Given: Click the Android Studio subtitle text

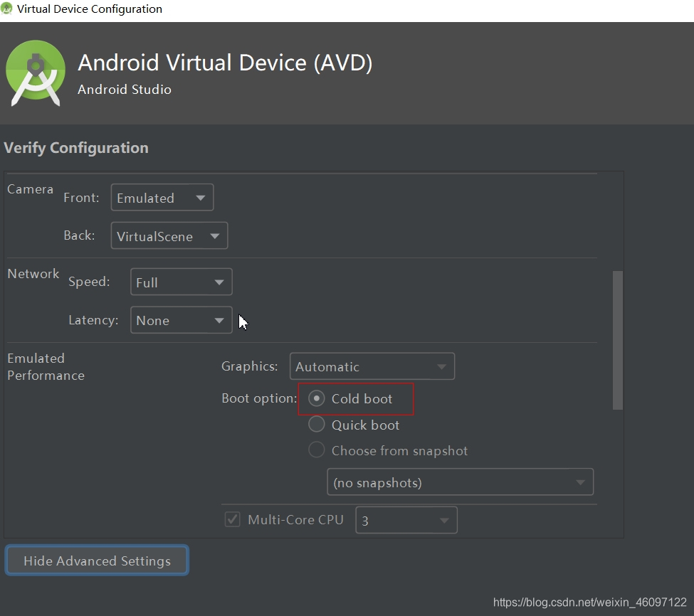Looking at the screenshot, I should [125, 90].
